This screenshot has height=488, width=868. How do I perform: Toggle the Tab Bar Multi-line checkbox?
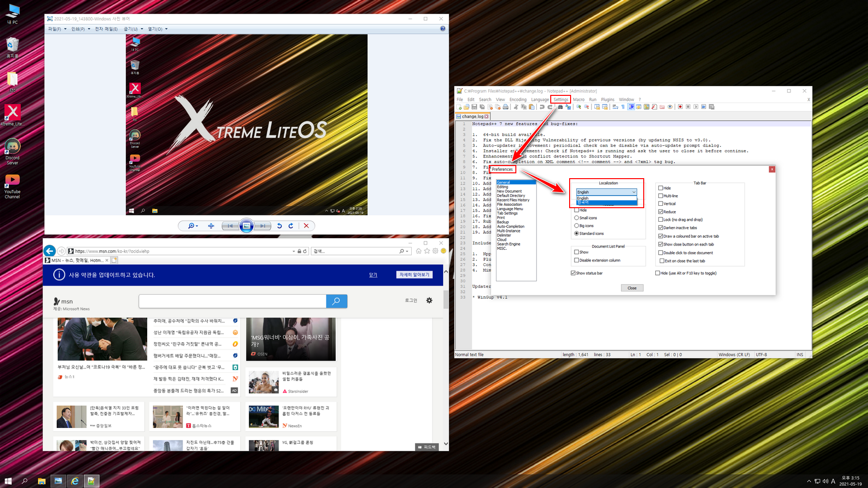tap(661, 196)
